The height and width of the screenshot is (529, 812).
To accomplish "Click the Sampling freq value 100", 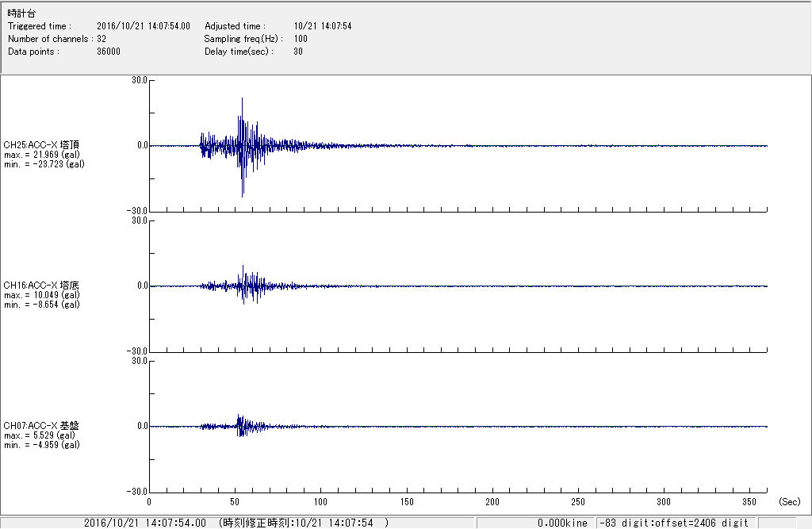I will click(301, 39).
